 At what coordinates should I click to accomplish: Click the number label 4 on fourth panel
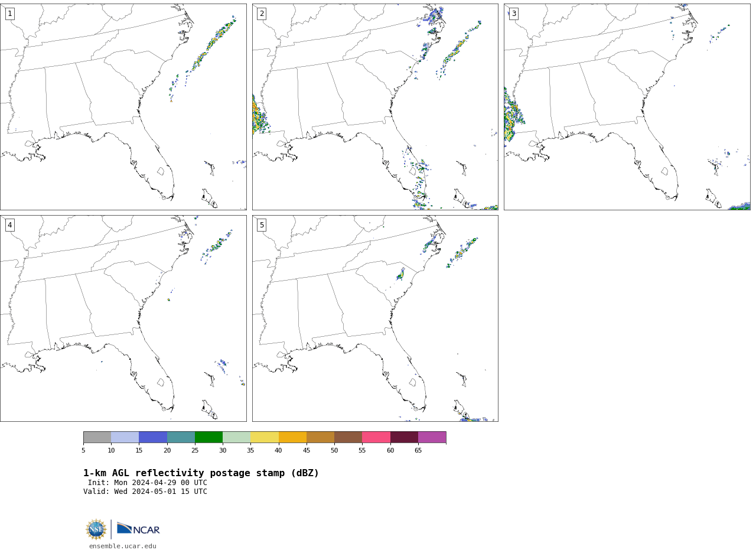(9, 225)
